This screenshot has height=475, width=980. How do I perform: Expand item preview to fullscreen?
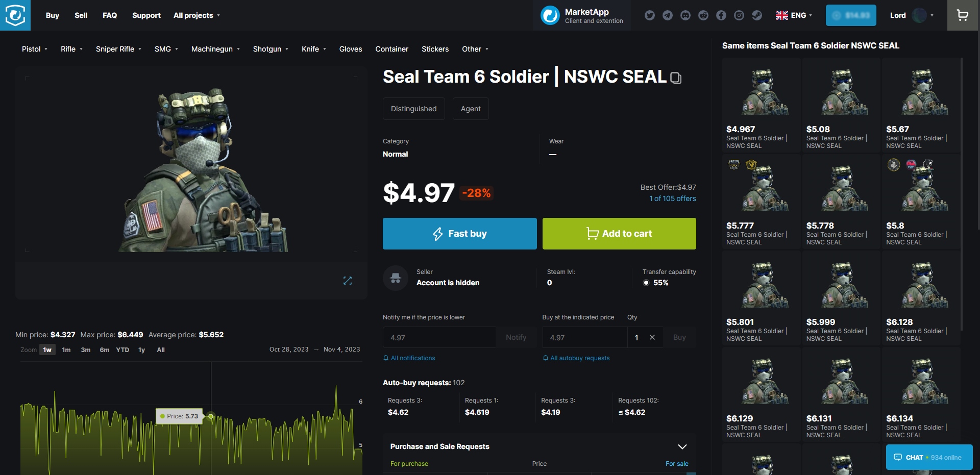point(348,281)
